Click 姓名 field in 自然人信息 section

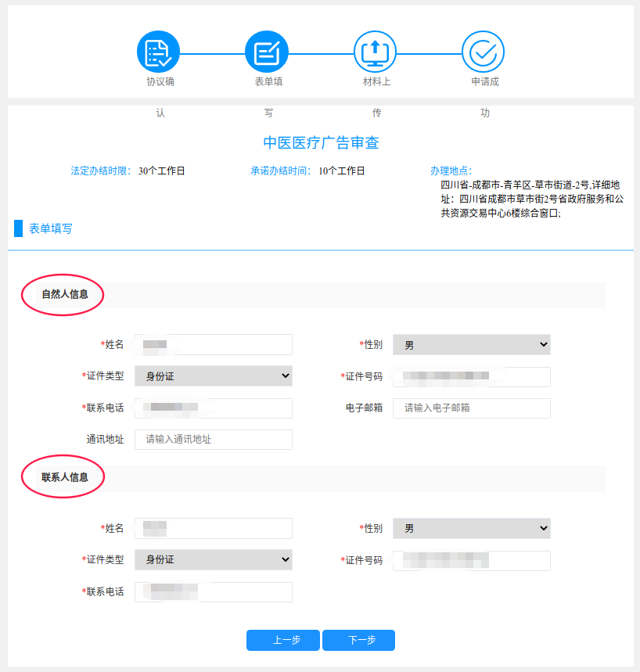coord(213,345)
